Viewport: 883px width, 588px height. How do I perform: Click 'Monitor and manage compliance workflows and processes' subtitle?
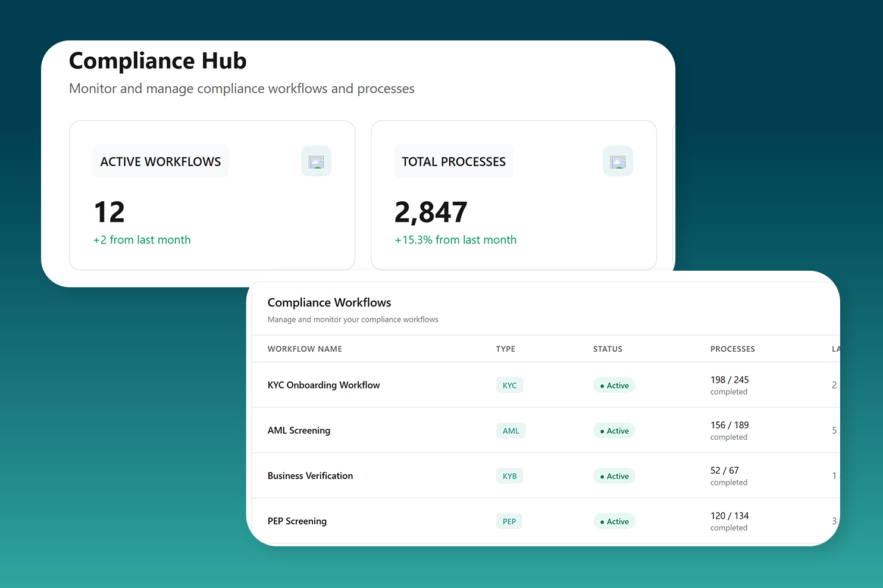click(x=242, y=89)
